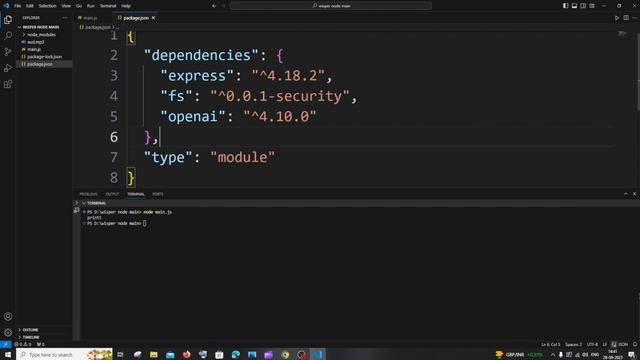This screenshot has height=360, width=640.
Task: Open Explorer views and more actions ellipsis
Action: 65,18
